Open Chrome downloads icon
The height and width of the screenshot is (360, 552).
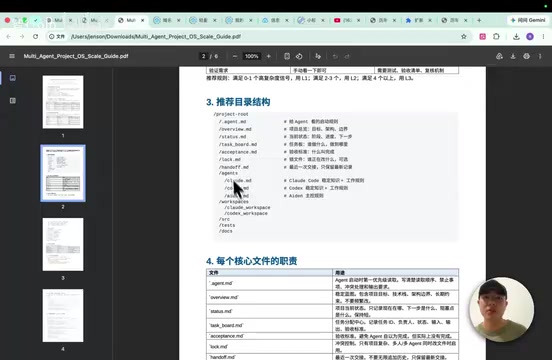point(516,37)
